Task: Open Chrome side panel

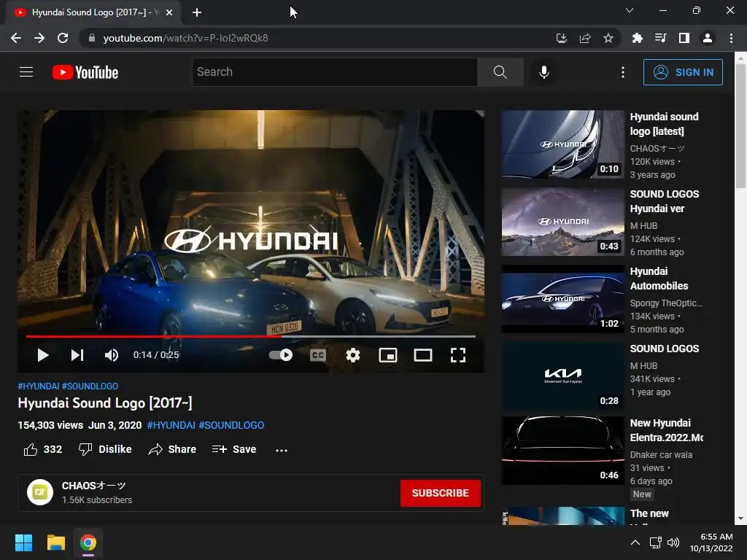Action: tap(684, 38)
